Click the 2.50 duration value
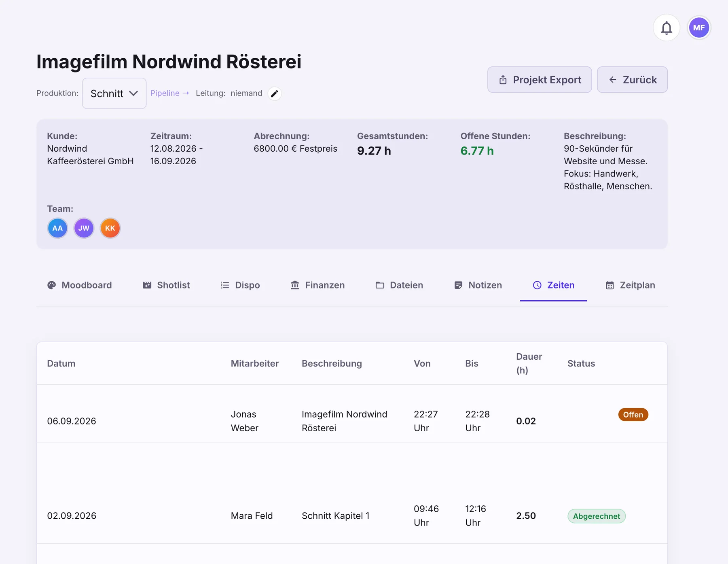The width and height of the screenshot is (728, 564). tap(526, 516)
